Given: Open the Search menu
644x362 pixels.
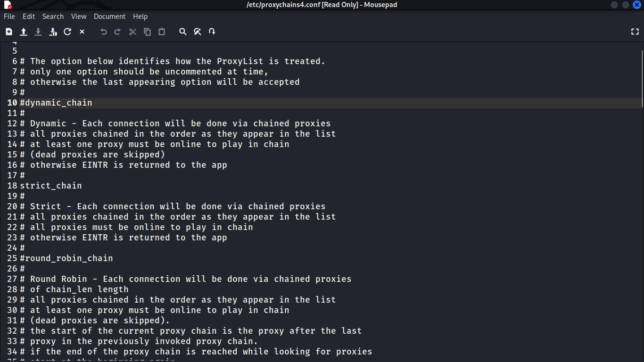Looking at the screenshot, I should click(53, 16).
